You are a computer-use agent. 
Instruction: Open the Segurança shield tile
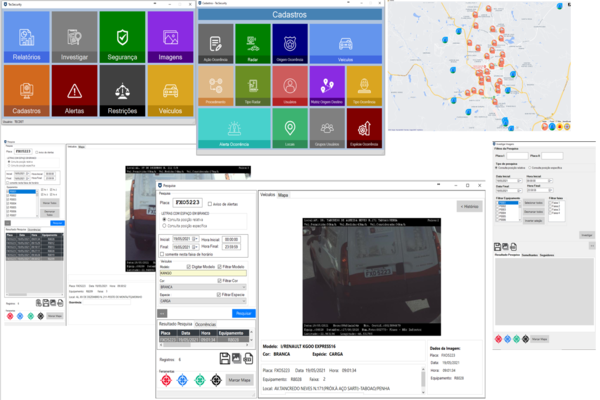tap(122, 37)
